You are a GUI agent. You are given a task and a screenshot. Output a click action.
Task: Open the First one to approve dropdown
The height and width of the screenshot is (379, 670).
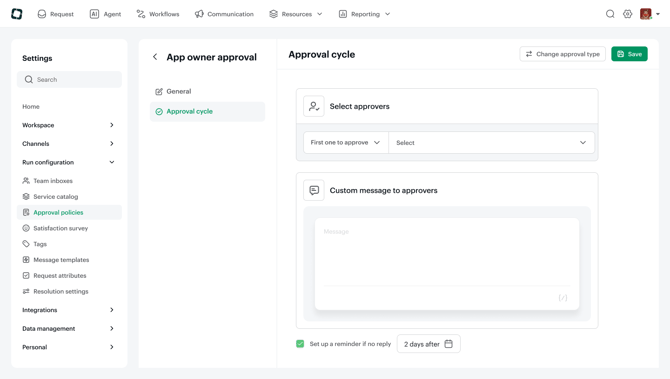click(346, 142)
